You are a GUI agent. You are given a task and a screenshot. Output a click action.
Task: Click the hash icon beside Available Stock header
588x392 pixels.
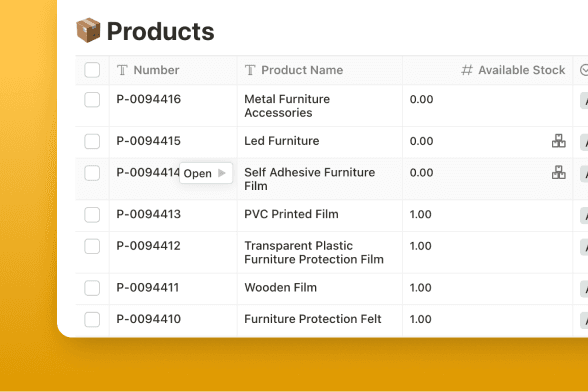tap(467, 70)
